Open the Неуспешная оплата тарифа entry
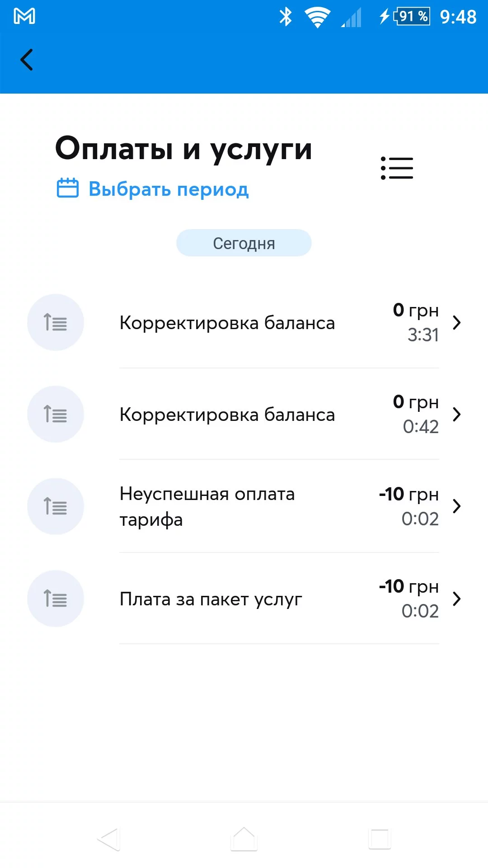Screen dimensions: 488x868 [207, 507]
